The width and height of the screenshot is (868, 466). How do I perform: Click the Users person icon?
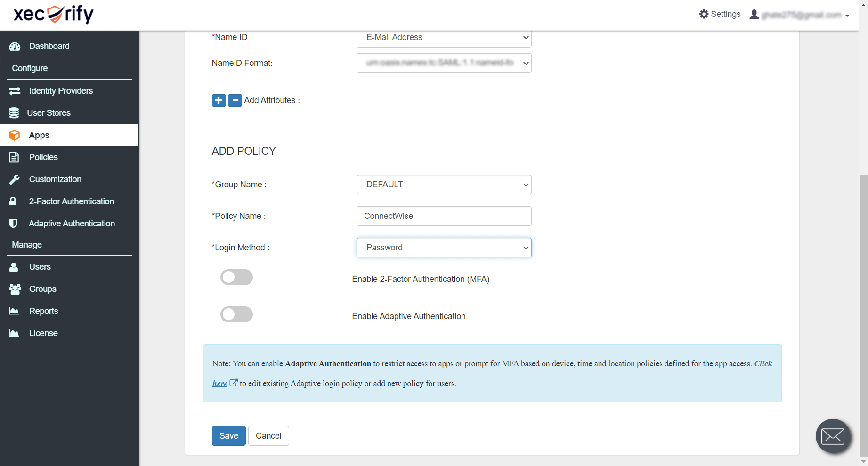[14, 267]
